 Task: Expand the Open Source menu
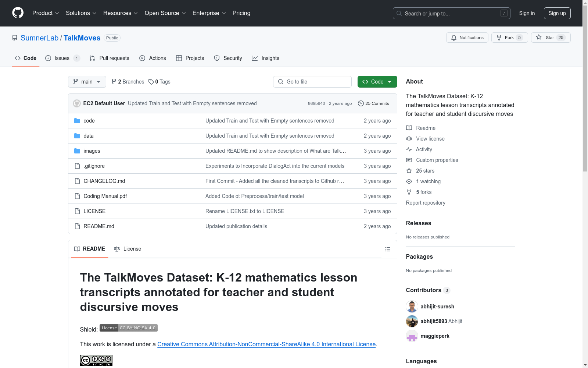coord(165,13)
